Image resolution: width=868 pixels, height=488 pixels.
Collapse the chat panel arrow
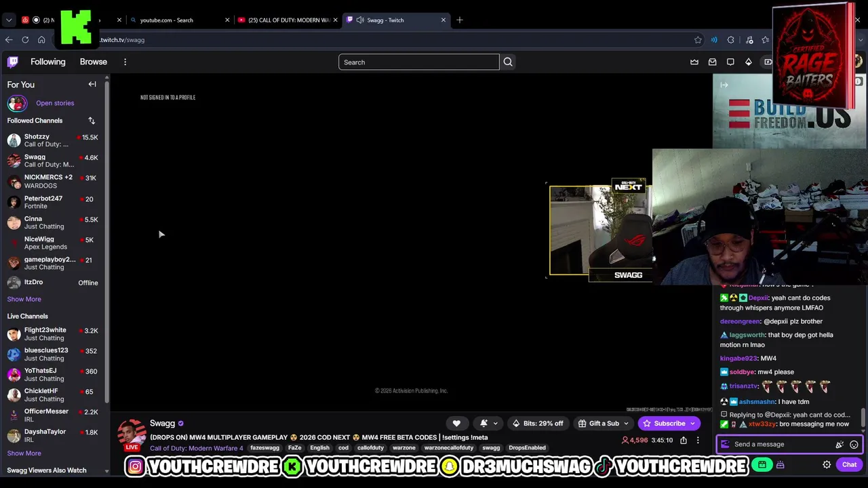click(724, 85)
